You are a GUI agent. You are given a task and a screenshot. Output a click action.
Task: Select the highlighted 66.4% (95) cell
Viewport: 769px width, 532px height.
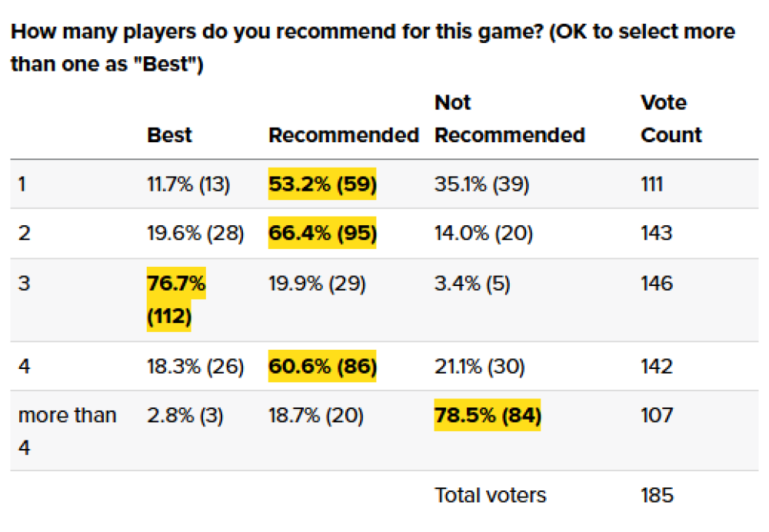[x=322, y=233]
